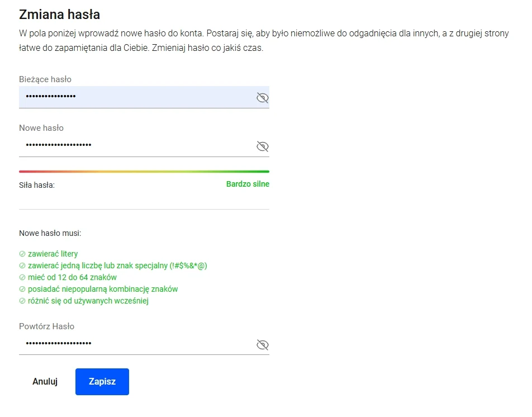Click the 'mieć od 12 do 64 znaków' text

[72, 277]
